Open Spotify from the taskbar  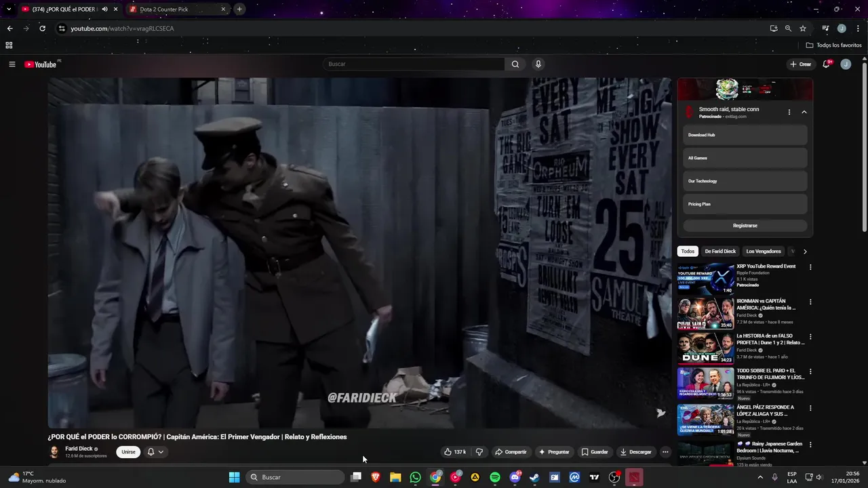(x=495, y=477)
